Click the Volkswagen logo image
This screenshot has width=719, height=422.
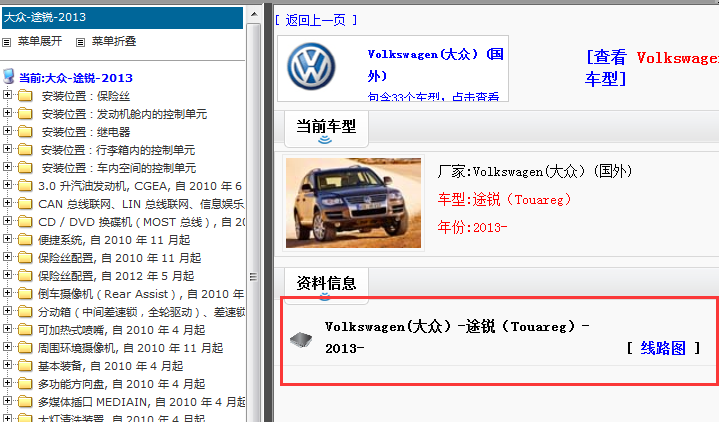[x=311, y=67]
